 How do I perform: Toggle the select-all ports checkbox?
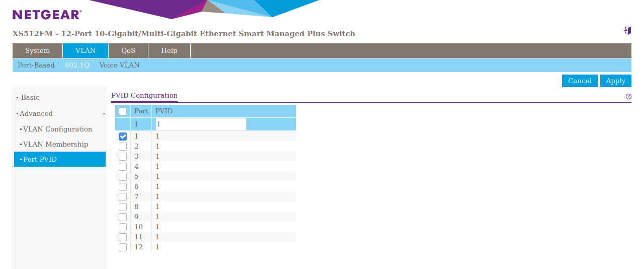pyautogui.click(x=123, y=111)
